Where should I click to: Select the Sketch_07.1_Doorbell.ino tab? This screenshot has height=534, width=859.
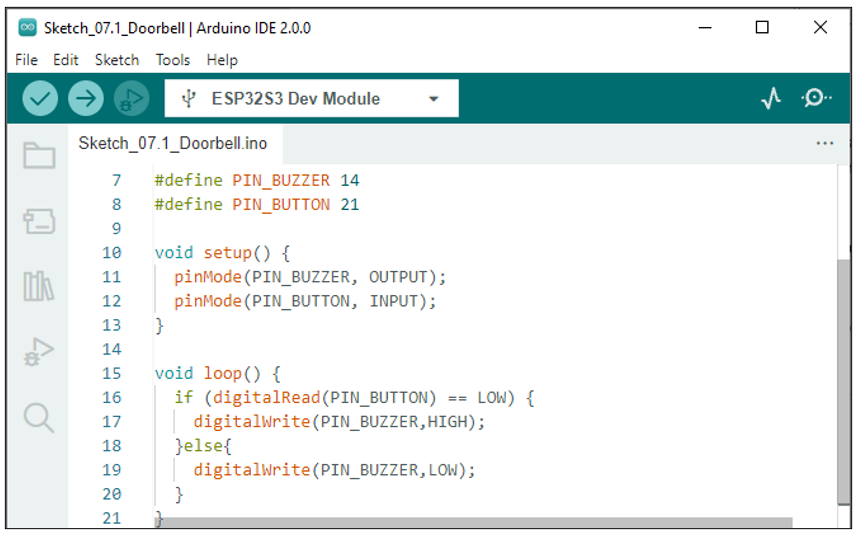[x=173, y=143]
